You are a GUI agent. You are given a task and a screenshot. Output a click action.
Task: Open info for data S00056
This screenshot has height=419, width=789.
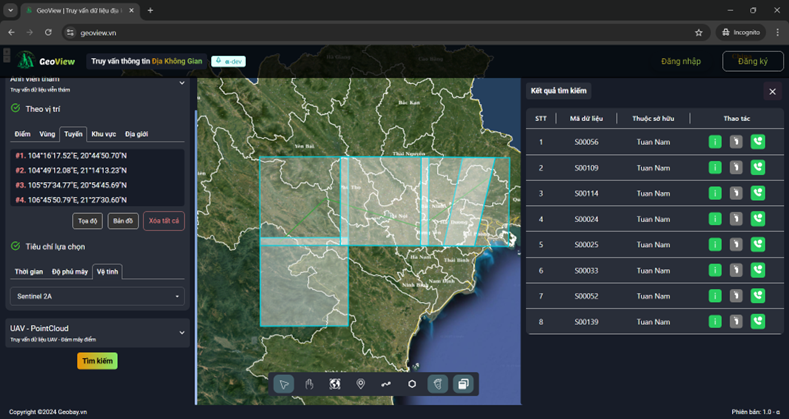(x=715, y=142)
